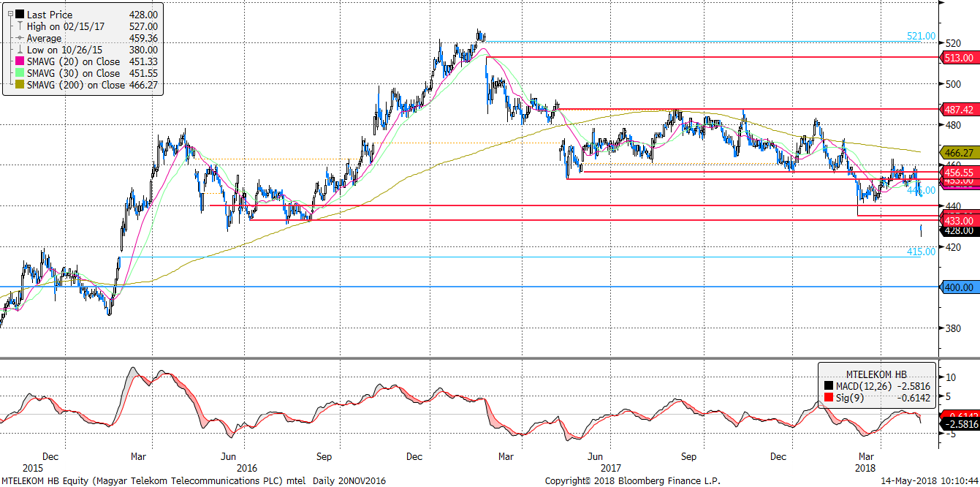Click the cyan 415.00 level annotation

coord(921,252)
